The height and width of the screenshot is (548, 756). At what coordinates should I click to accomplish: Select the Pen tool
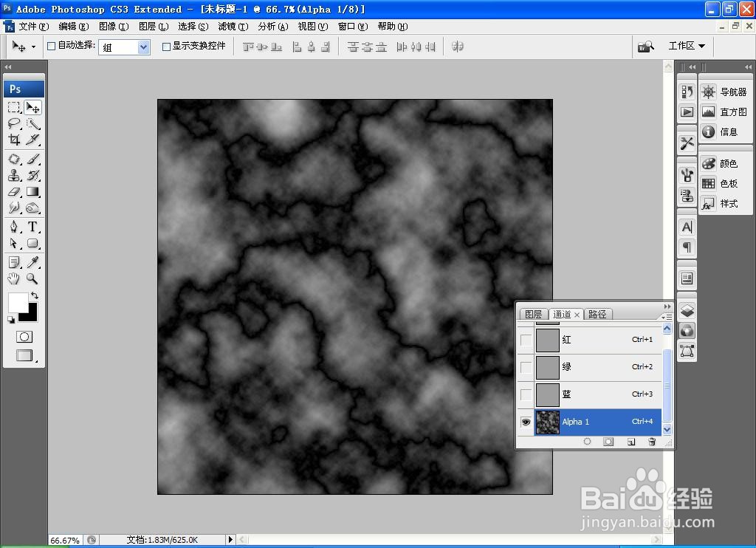[x=14, y=227]
